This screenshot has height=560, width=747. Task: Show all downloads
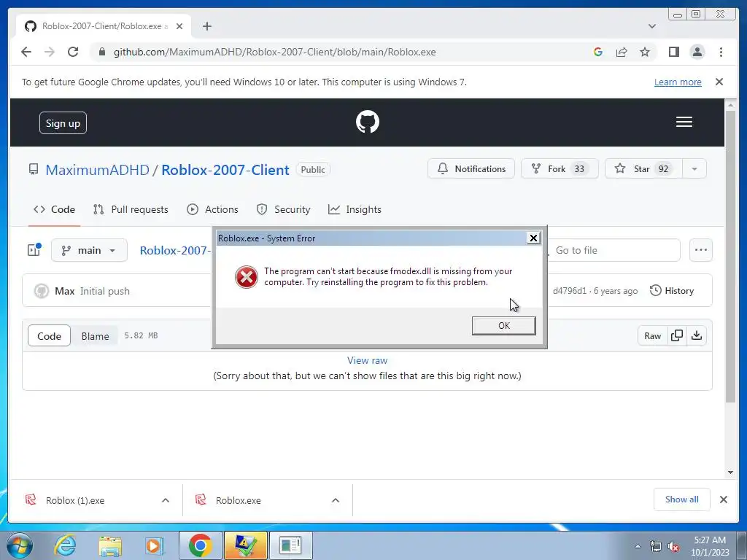pos(682,499)
